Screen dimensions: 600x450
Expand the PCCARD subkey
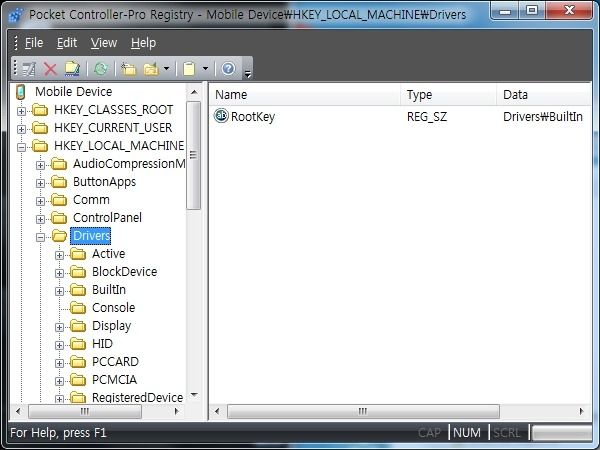click(x=59, y=363)
